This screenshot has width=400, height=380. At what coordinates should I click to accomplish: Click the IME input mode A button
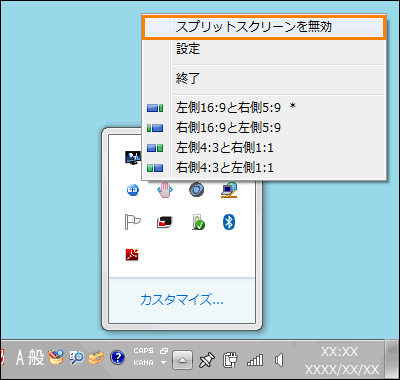[x=20, y=358]
